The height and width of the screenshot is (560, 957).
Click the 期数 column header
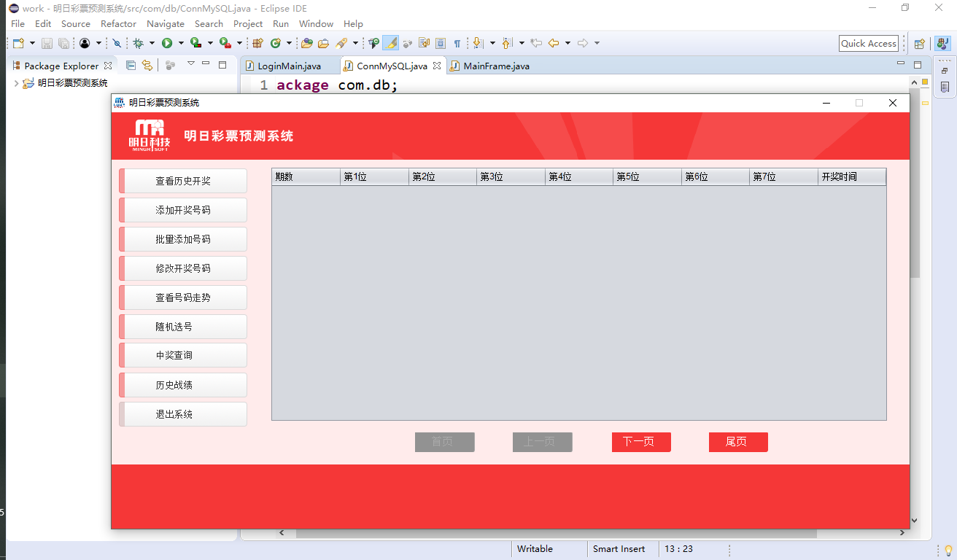306,176
